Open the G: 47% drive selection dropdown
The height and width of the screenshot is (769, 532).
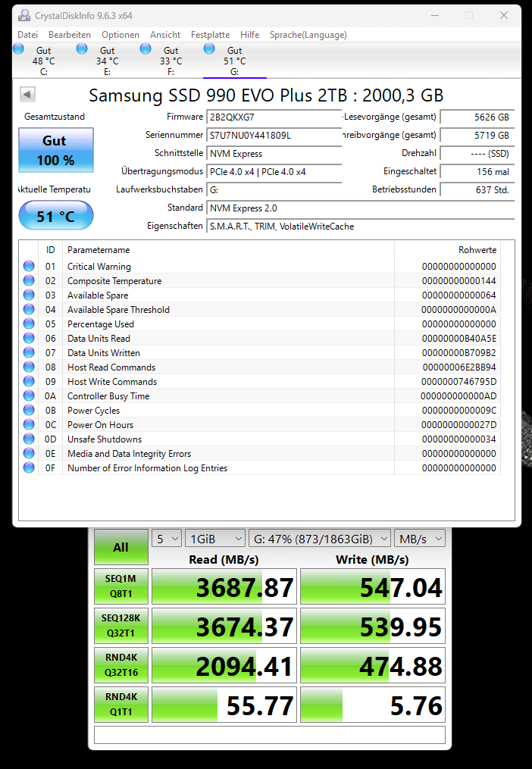pos(320,539)
